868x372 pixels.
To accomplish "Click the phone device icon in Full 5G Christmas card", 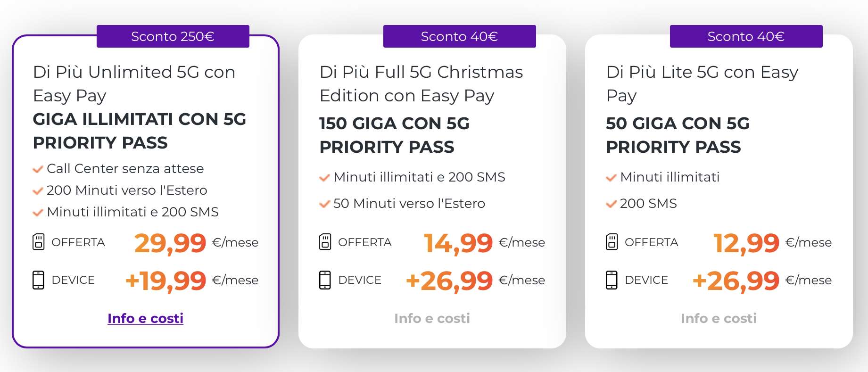I will point(325,280).
